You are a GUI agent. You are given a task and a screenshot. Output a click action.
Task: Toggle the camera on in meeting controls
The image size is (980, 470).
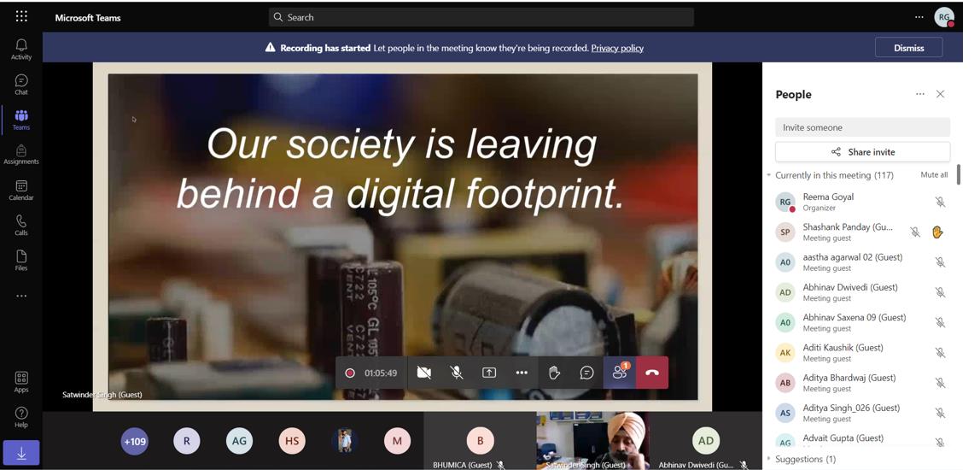point(423,373)
